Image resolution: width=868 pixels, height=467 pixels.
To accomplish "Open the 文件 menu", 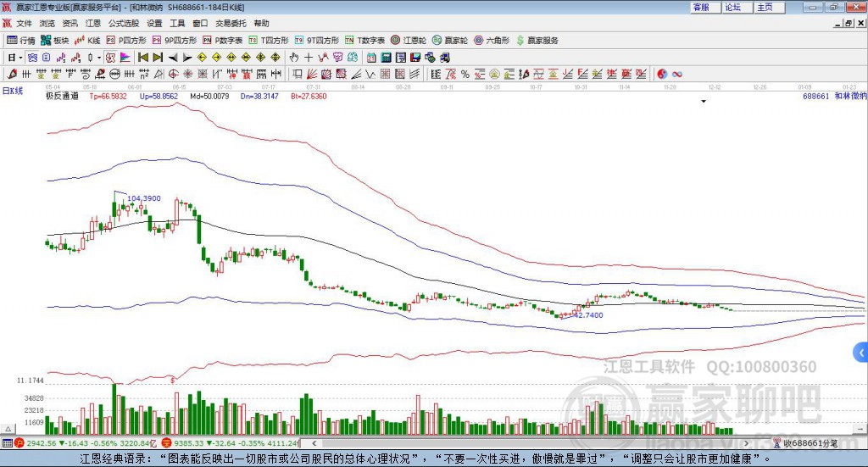I will tap(24, 23).
